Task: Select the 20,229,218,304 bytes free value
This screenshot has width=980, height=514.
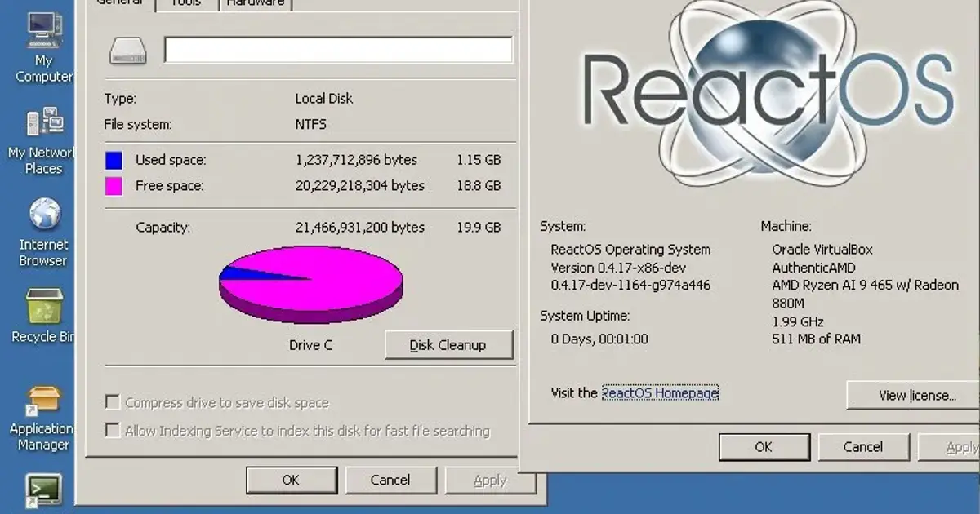Action: 360,186
